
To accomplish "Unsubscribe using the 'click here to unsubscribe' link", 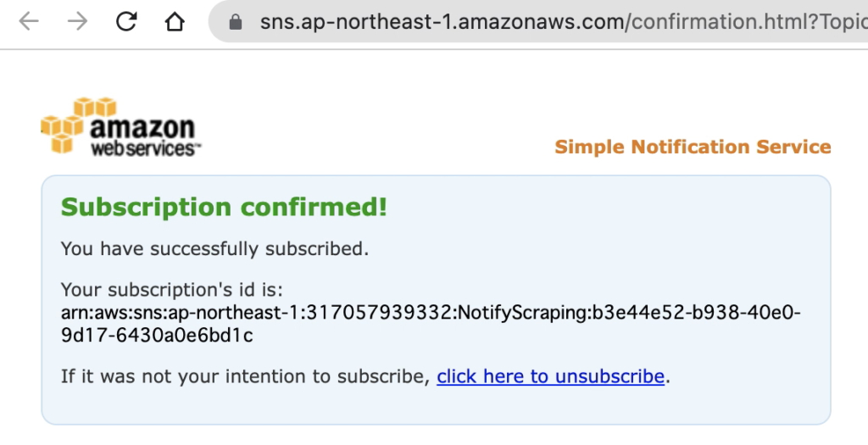I will pos(550,376).
